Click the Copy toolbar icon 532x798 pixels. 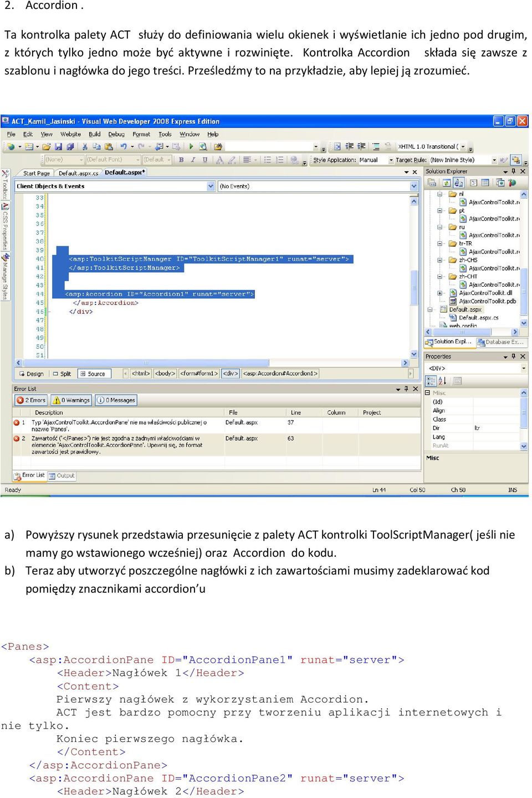97,146
